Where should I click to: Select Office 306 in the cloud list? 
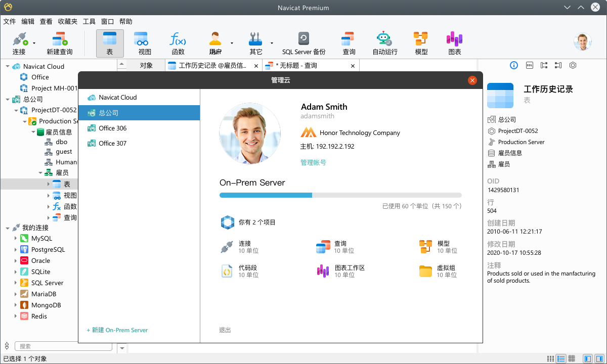tap(139, 128)
